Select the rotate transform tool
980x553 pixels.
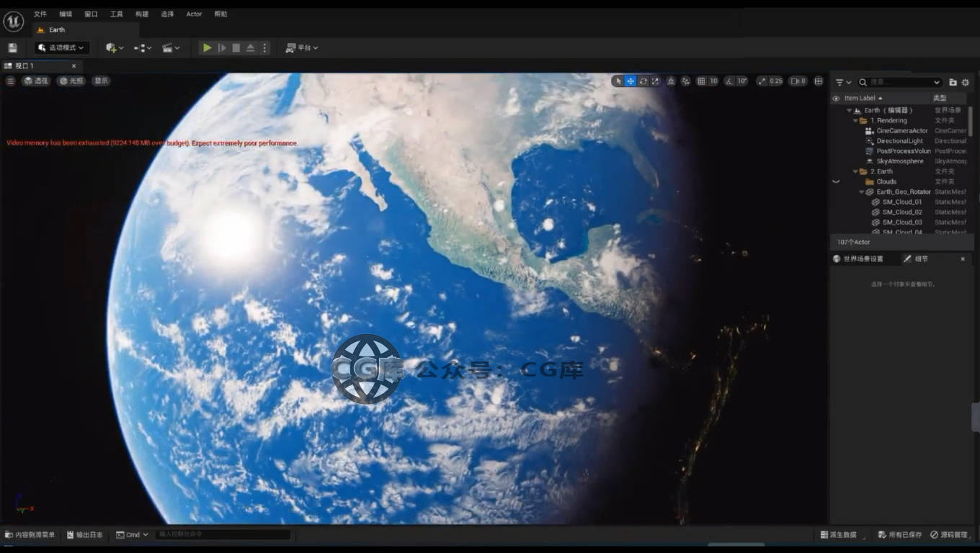(643, 81)
